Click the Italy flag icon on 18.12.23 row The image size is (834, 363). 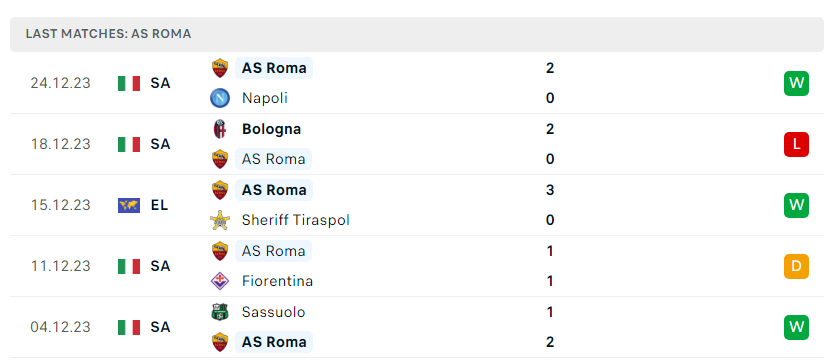click(129, 144)
